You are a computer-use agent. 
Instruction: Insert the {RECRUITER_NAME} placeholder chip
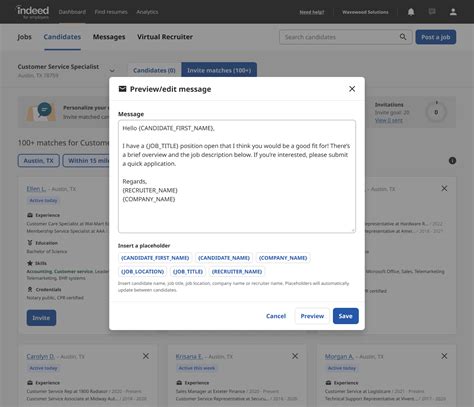(x=237, y=272)
